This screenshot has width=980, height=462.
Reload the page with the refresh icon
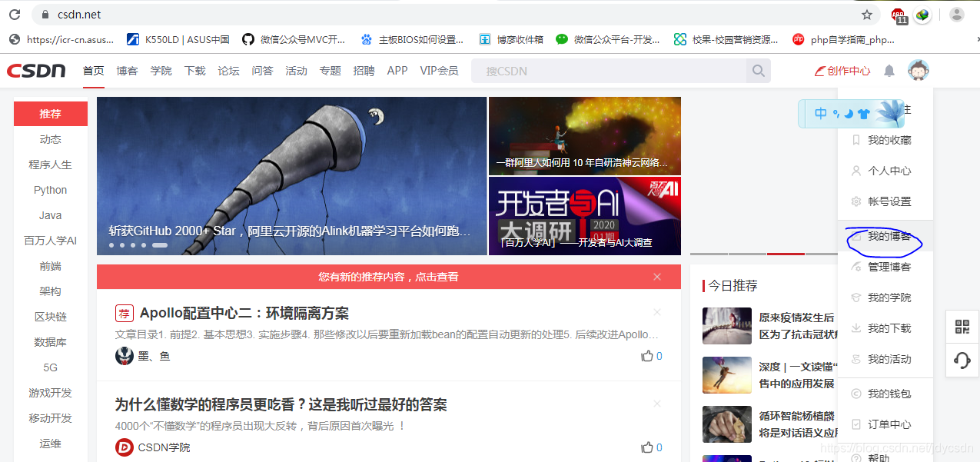pos(15,15)
